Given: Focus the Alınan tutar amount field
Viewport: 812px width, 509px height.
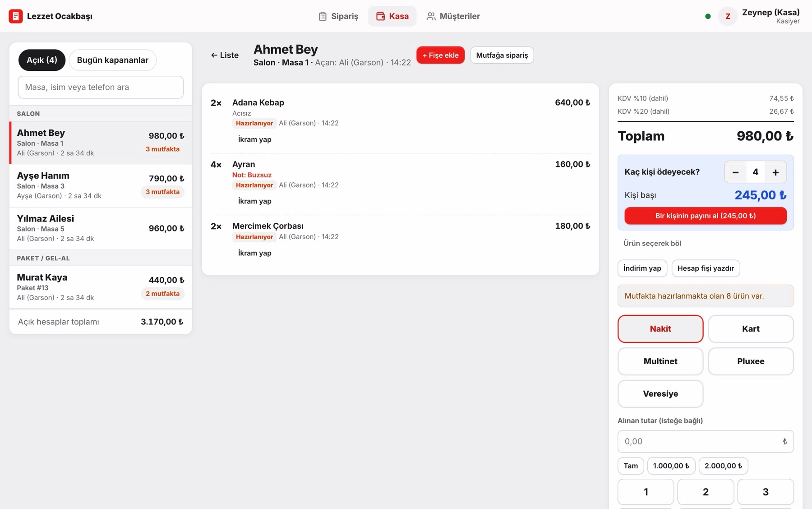Looking at the screenshot, I should pyautogui.click(x=706, y=441).
